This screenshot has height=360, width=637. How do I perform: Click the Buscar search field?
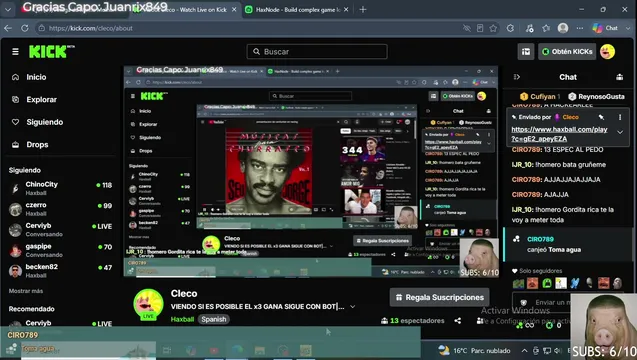tap(317, 52)
